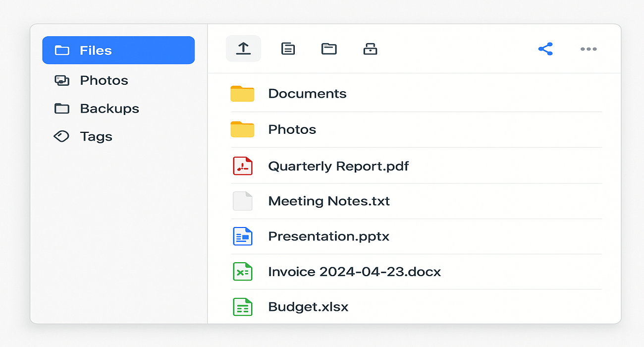Select Invoice 2024-04-23.docx file name
644x347 pixels.
(x=355, y=272)
